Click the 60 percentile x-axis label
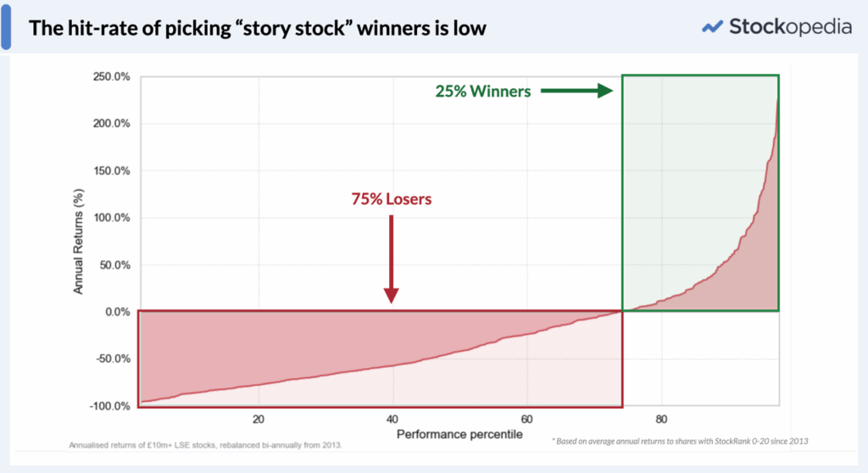The image size is (868, 473). coord(527,420)
